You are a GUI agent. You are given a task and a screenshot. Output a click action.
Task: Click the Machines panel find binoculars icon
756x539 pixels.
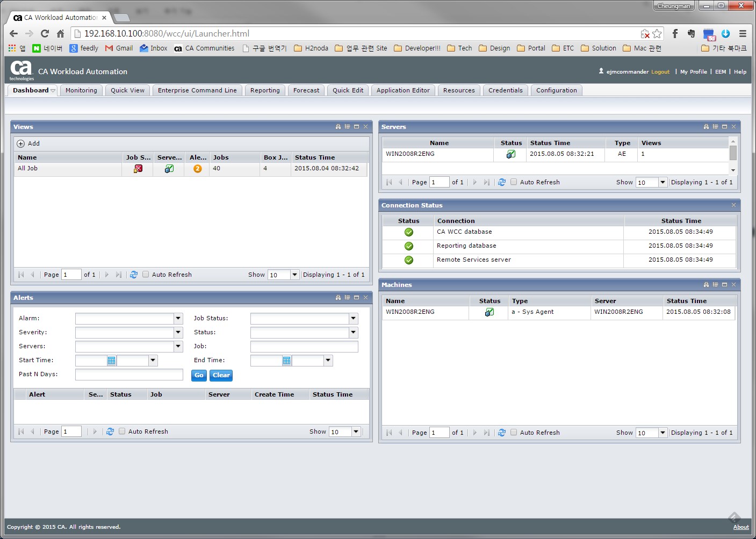click(706, 285)
